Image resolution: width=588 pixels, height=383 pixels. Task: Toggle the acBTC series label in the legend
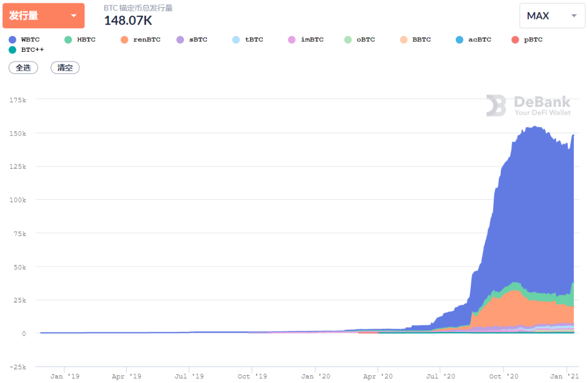[480, 40]
